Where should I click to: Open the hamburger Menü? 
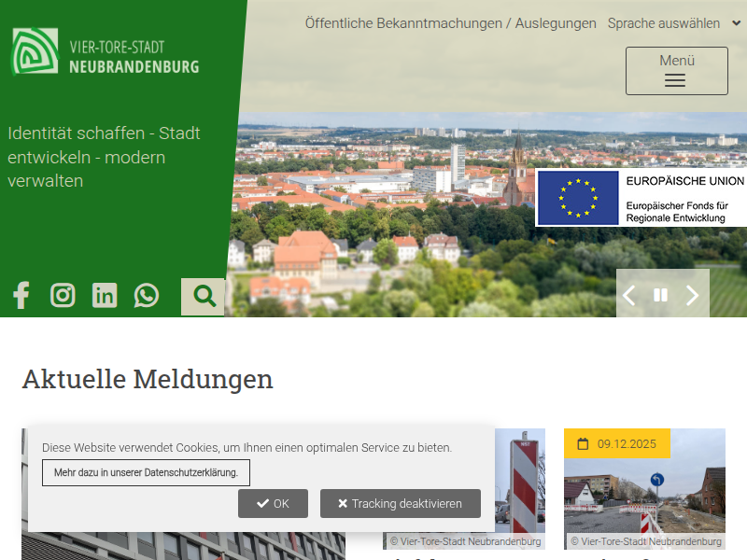676,71
